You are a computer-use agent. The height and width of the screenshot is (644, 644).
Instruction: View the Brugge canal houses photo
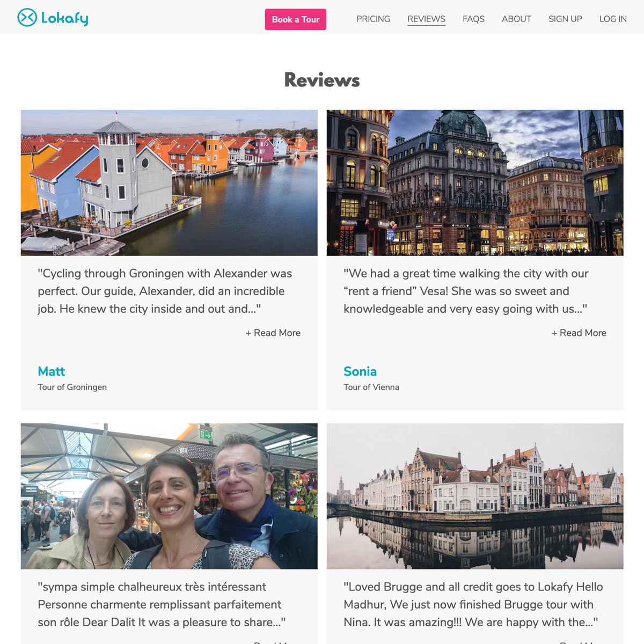point(475,496)
